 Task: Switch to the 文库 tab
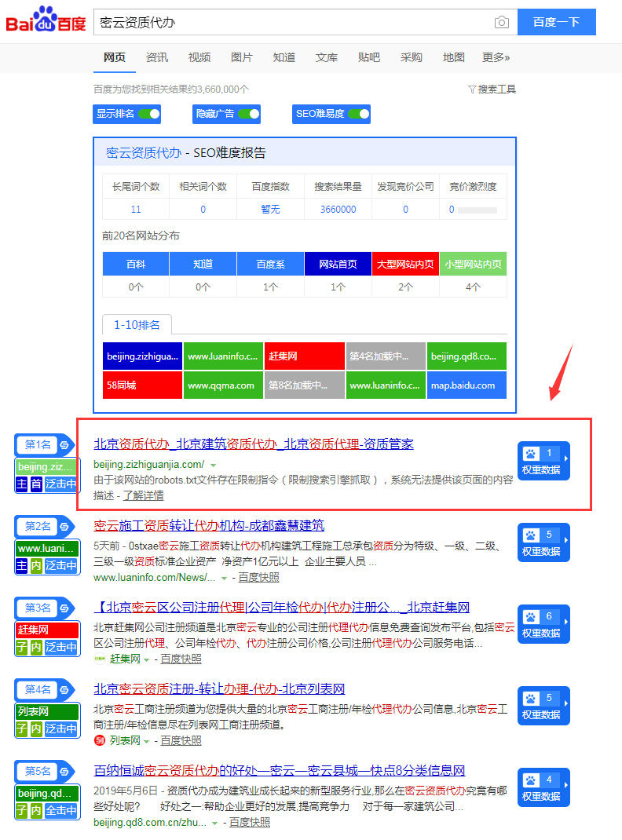pyautogui.click(x=326, y=57)
